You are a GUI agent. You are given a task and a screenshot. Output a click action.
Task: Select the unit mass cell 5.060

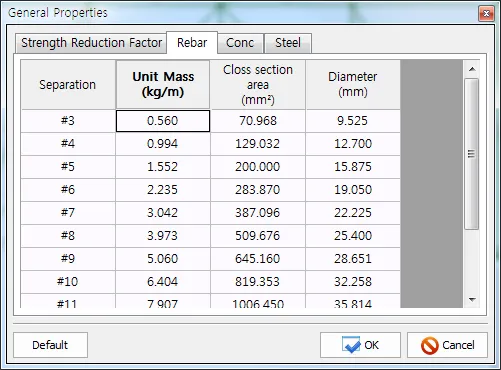[x=163, y=259]
